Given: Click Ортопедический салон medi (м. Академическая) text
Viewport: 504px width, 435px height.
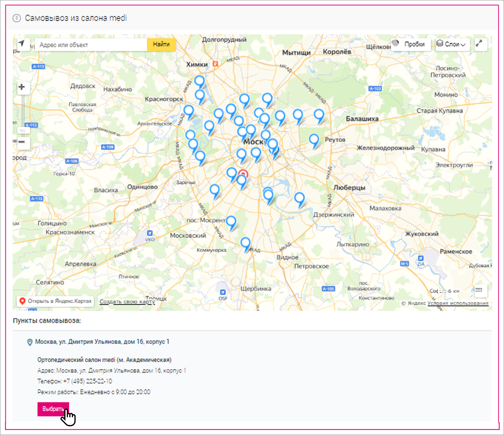Looking at the screenshot, I should tap(104, 360).
